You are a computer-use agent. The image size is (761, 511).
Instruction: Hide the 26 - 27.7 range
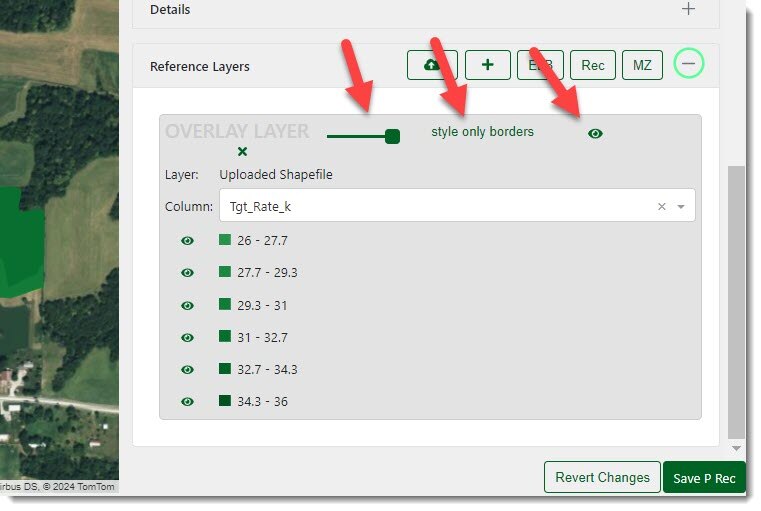point(187,241)
